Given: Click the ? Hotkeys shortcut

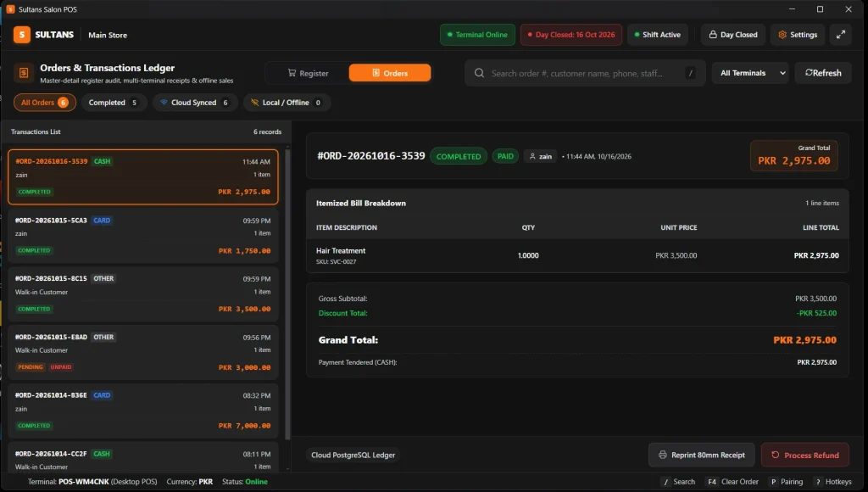Looking at the screenshot, I should [x=832, y=482].
